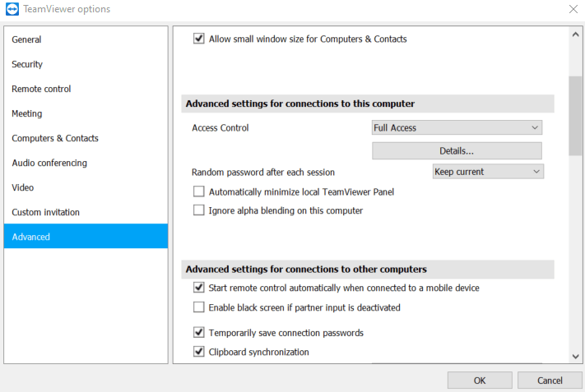Go to Computers & Contacts settings
The width and height of the screenshot is (585, 392).
coord(55,138)
